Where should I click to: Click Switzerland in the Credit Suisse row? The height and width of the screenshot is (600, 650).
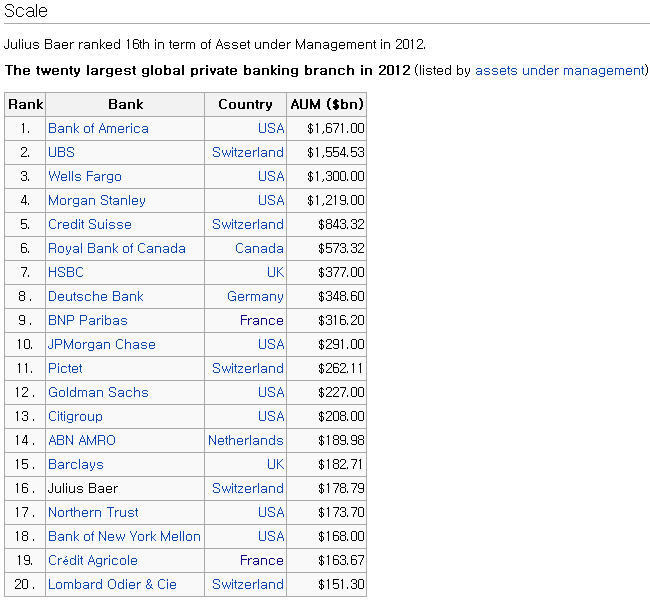(x=248, y=224)
